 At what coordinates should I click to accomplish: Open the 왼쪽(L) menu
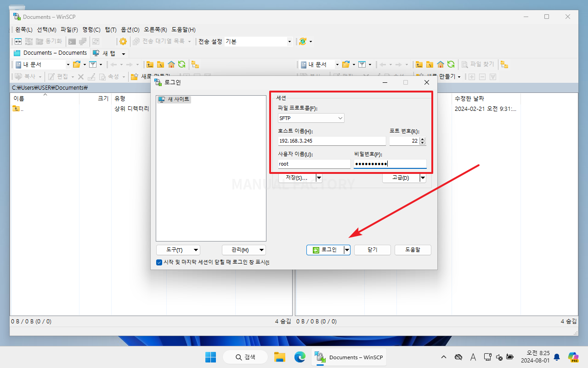click(23, 29)
